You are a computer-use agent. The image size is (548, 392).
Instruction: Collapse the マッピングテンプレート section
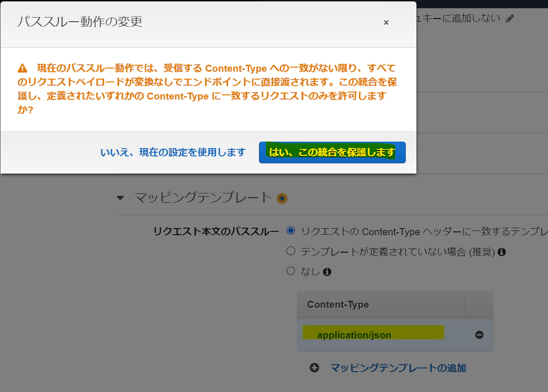120,198
